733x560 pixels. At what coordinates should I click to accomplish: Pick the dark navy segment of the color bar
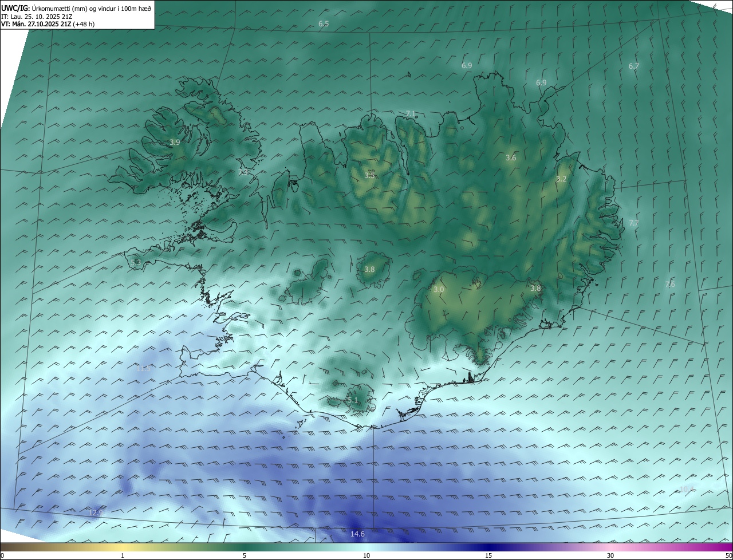[488, 547]
